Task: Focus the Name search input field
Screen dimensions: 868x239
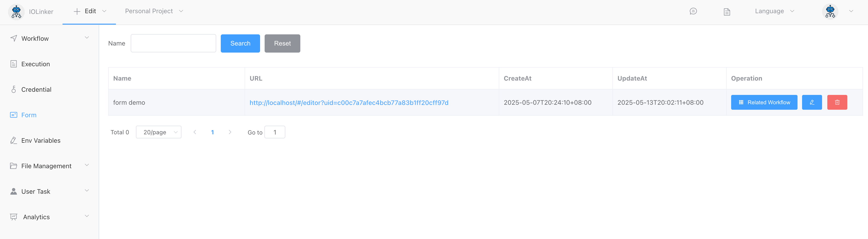Action: (x=173, y=43)
